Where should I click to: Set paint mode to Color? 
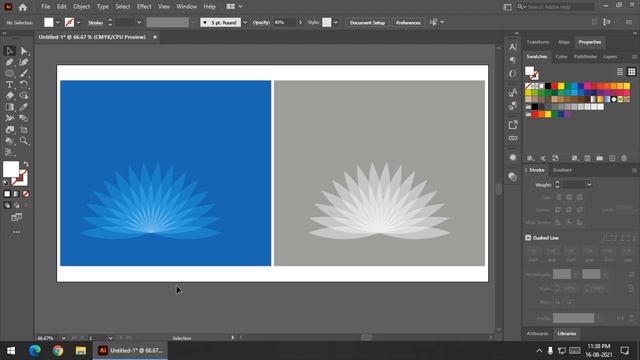click(x=7, y=194)
